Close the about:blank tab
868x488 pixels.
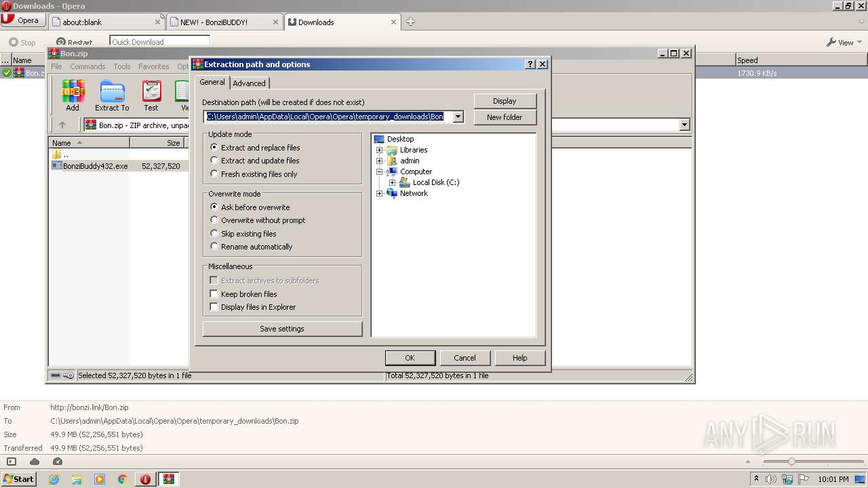click(157, 22)
